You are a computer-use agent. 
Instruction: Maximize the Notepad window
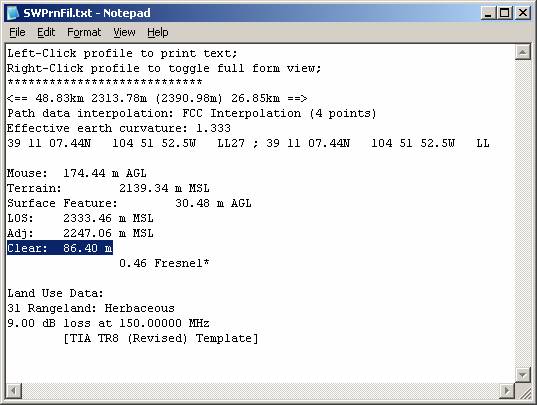(505, 13)
